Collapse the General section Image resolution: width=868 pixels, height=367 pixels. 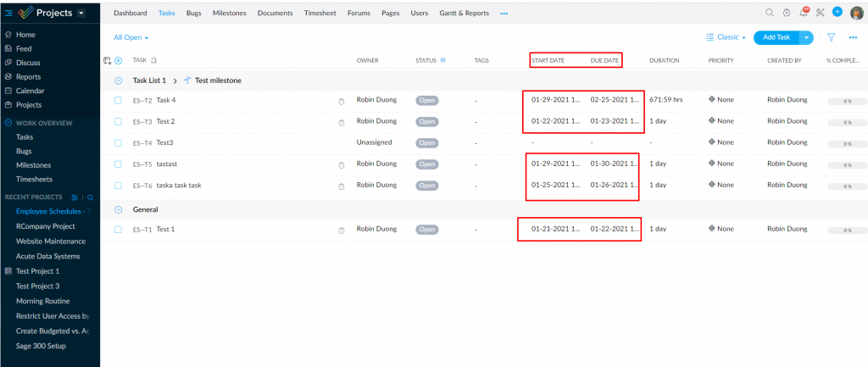pyautogui.click(x=118, y=210)
